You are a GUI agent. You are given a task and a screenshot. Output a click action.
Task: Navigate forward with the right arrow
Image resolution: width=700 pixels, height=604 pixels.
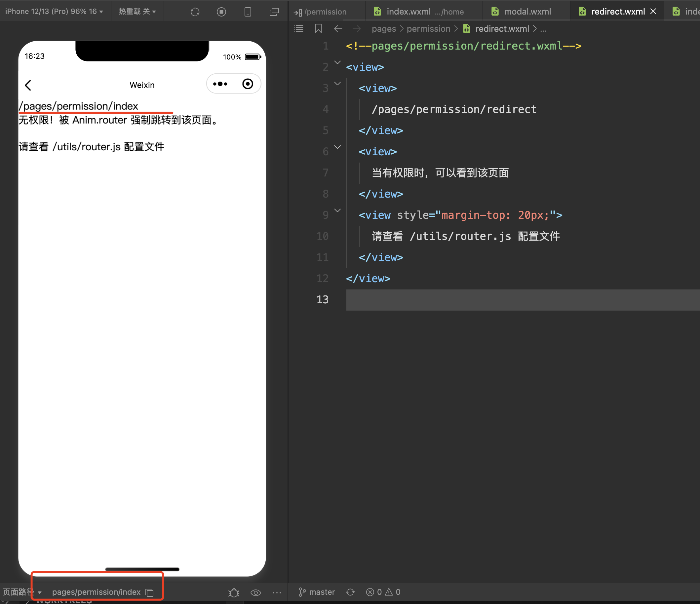click(x=357, y=29)
